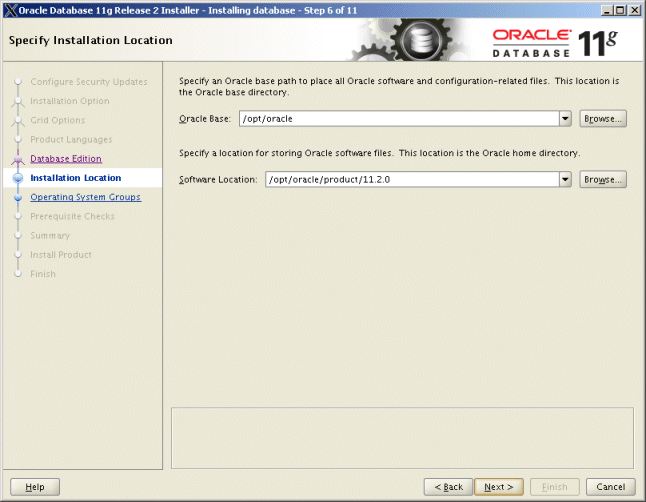646x502 pixels.
Task: Click the Configure Security Updates step bullet
Action: [18, 82]
